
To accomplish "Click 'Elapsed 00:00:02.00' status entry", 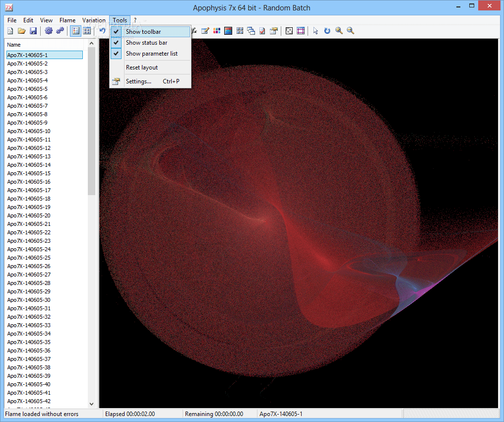I will (x=130, y=414).
